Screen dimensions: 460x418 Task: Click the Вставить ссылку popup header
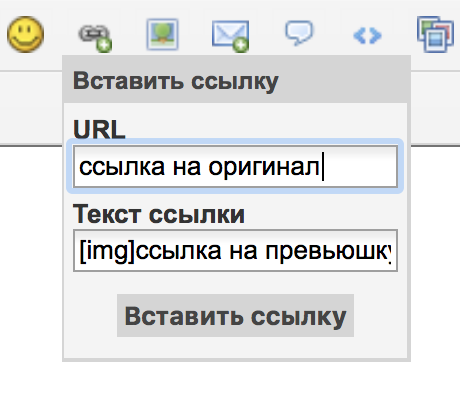[236, 80]
